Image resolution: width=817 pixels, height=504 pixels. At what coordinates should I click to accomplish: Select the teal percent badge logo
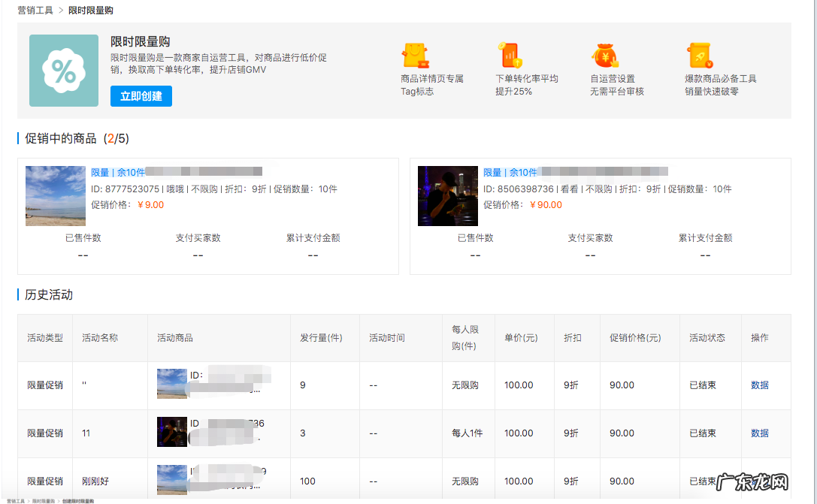point(63,71)
